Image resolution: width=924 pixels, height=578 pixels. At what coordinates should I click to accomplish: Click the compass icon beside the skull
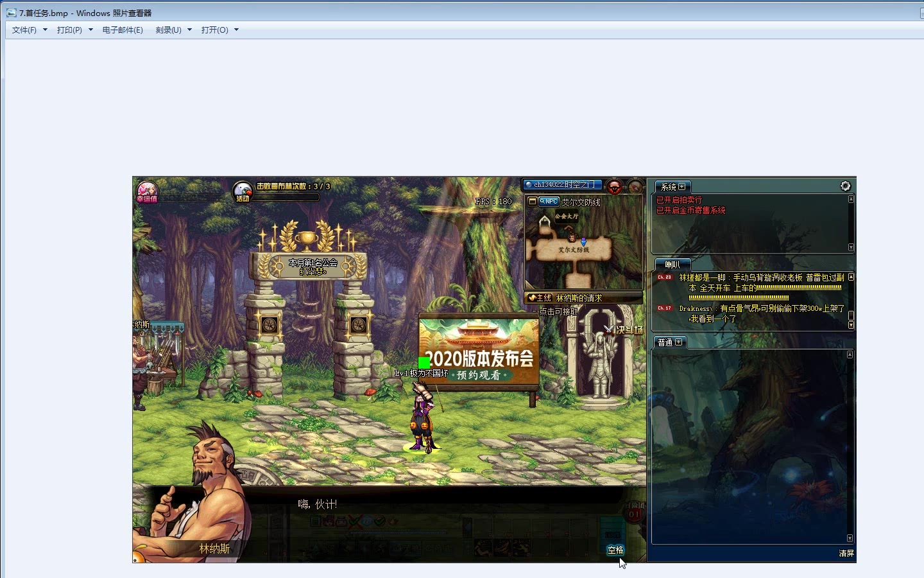[x=635, y=187]
